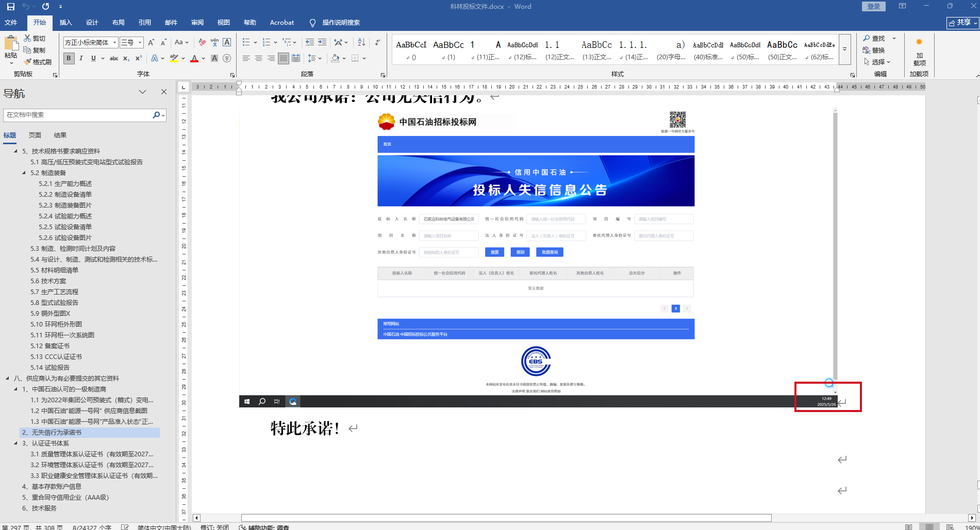Viewport: 980px width, 530px height.
Task: Toggle justified alignment
Action: tap(284, 59)
